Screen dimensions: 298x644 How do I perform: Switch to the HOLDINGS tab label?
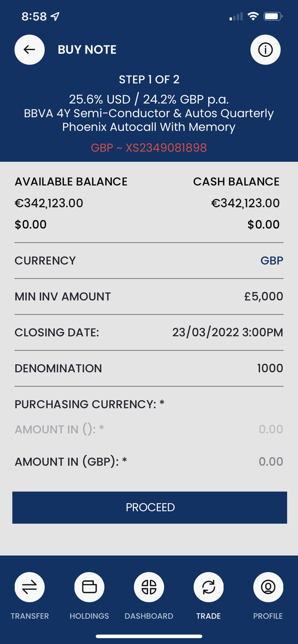pos(89,616)
